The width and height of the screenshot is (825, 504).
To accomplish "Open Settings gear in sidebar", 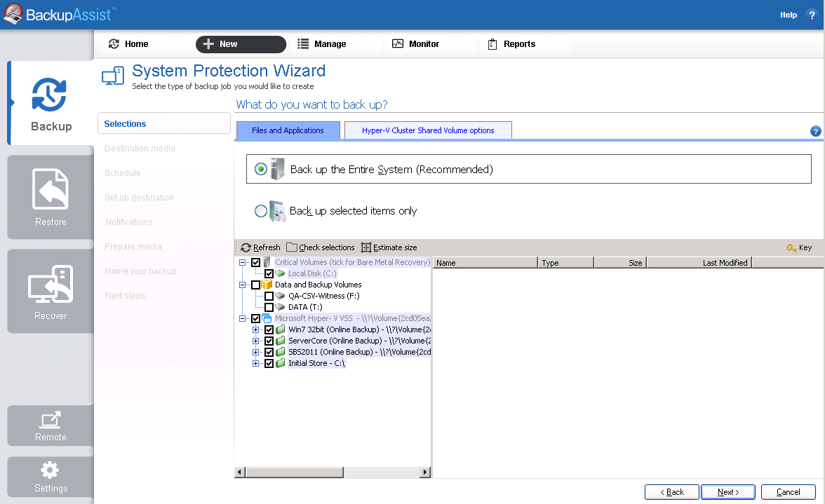I will 50,470.
